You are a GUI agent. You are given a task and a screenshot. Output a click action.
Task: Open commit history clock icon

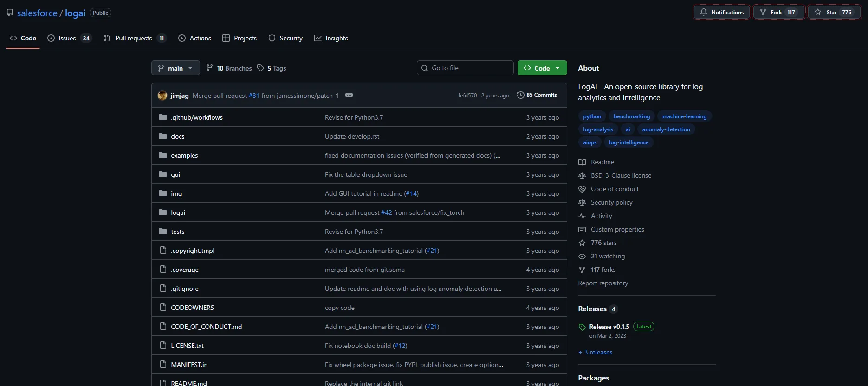(x=521, y=95)
